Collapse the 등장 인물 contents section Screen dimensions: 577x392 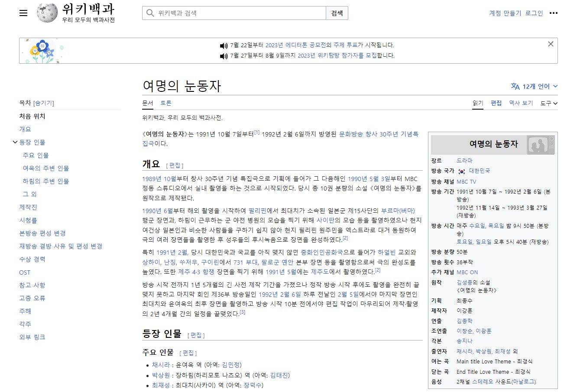pos(15,142)
